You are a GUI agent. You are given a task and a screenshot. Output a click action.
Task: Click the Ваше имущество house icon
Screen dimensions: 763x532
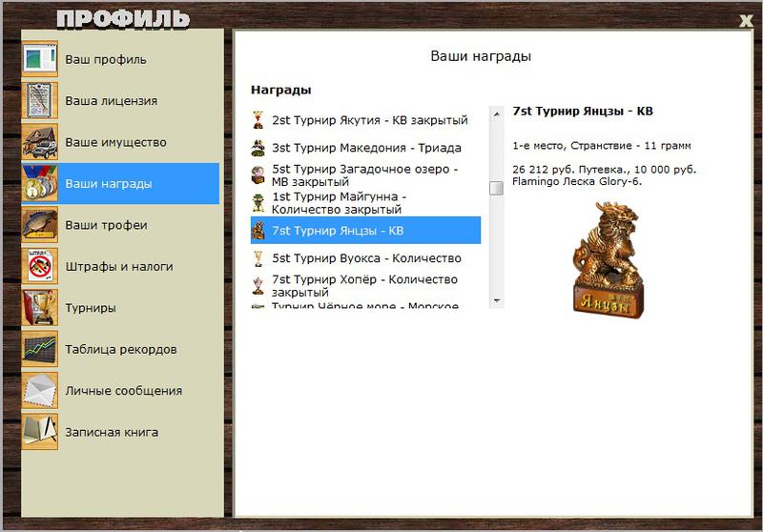click(x=39, y=142)
